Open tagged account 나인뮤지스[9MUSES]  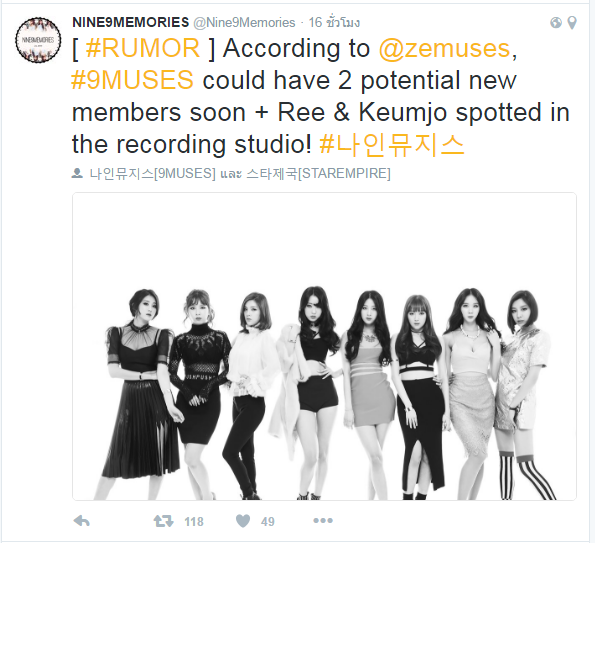[152, 173]
